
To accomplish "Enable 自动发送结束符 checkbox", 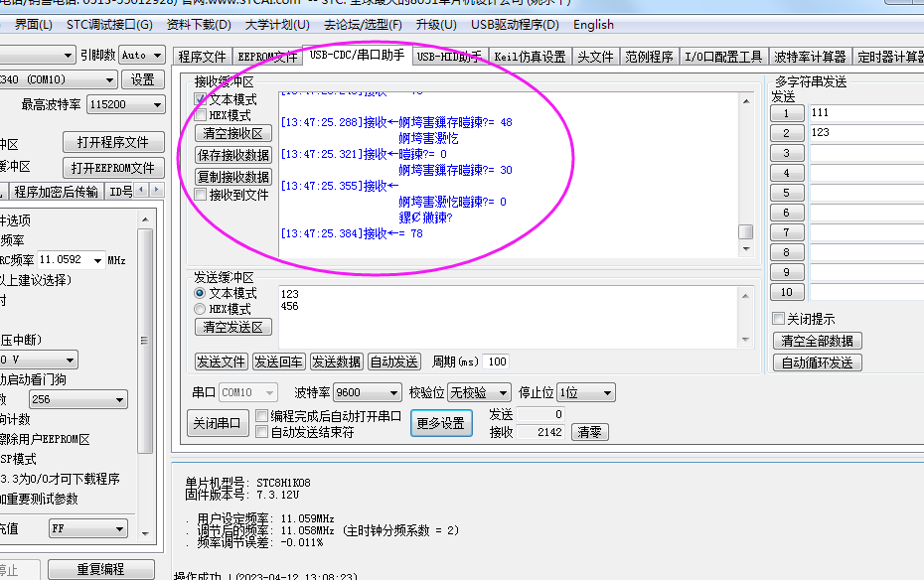I will pos(261,432).
